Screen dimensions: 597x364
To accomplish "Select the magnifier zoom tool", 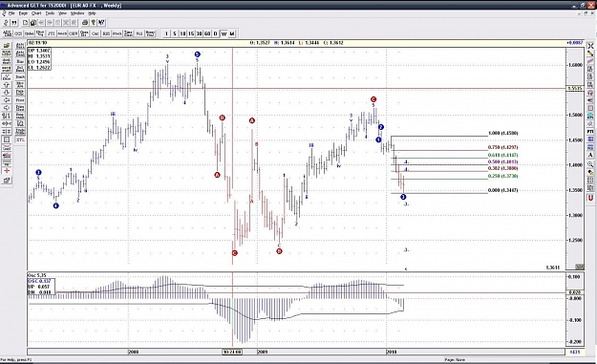I will click(x=590, y=164).
